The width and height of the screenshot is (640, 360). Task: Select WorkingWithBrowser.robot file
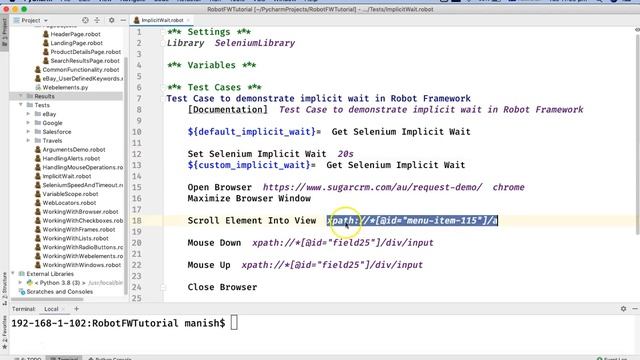80,212
